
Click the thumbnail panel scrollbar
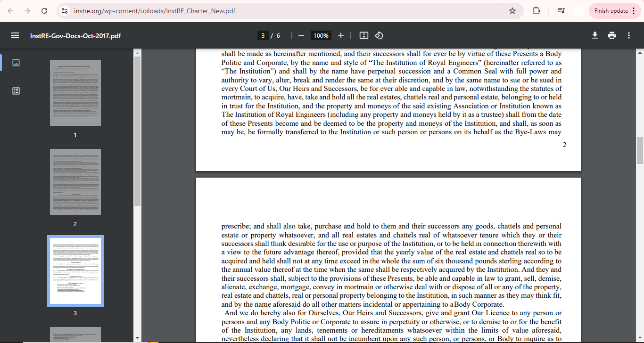tap(137, 131)
